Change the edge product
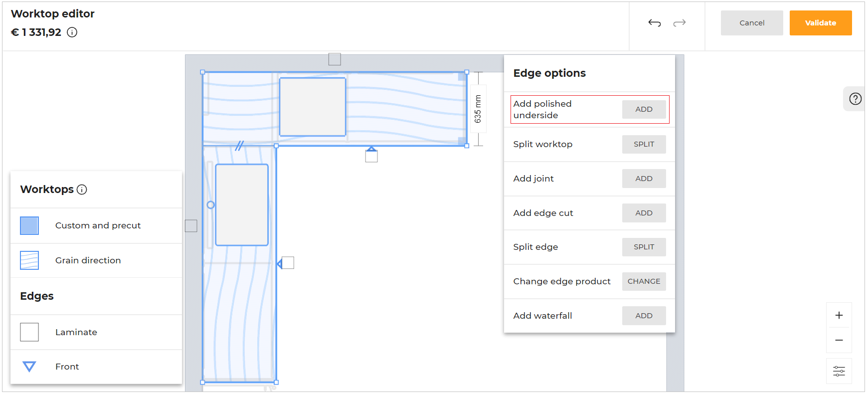868x394 pixels. (x=644, y=281)
